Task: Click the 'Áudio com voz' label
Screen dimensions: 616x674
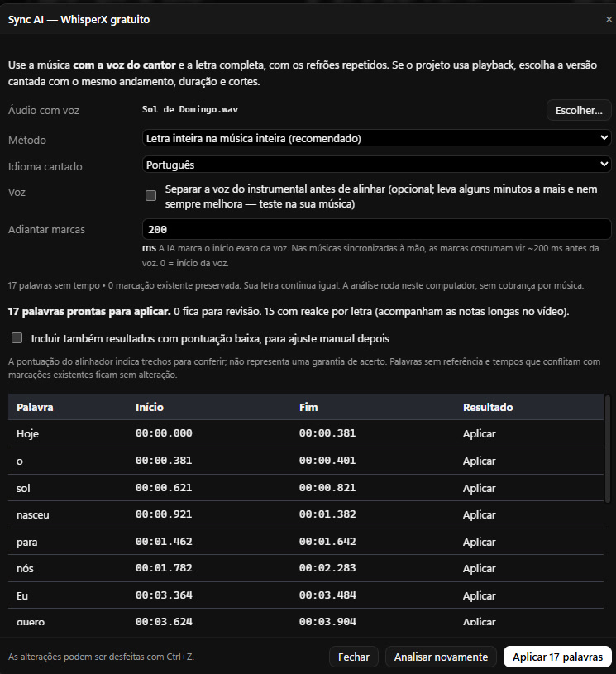Action: coord(44,110)
